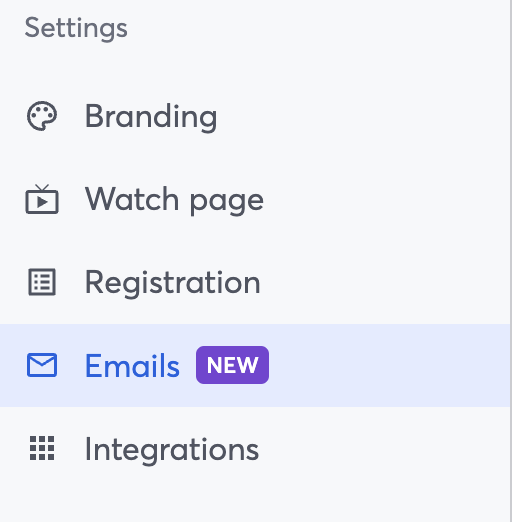Click the Integrations text label

172,449
